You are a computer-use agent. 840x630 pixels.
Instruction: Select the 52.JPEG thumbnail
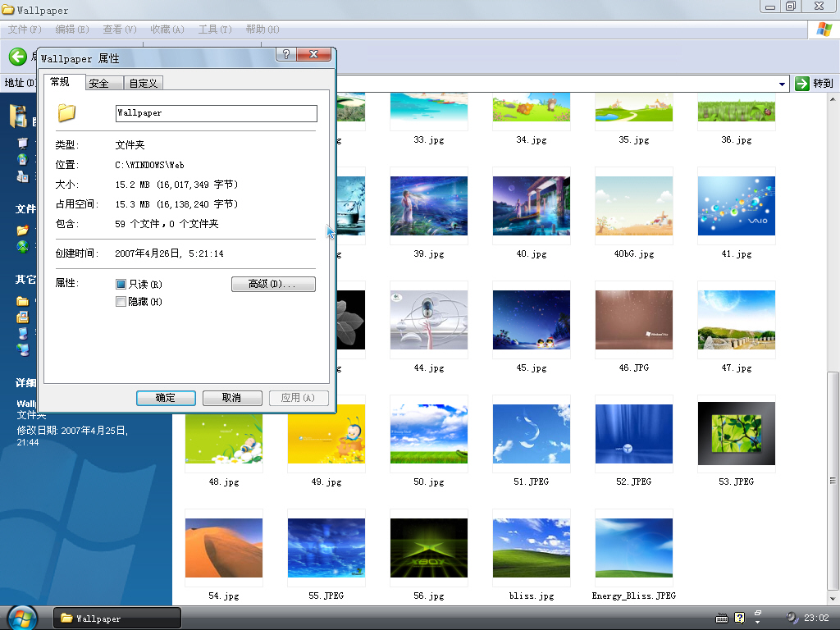634,434
